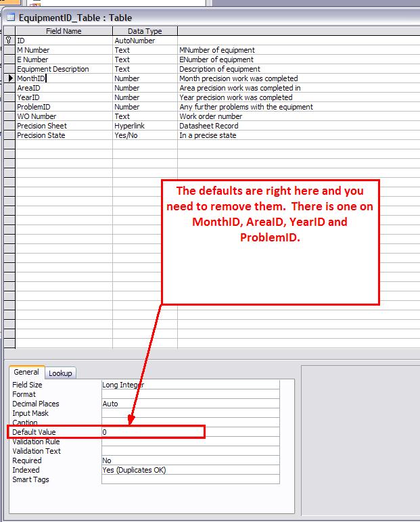Image resolution: width=420 pixels, height=522 pixels.
Task: Open the data type cell for AreaID
Action: click(145, 88)
